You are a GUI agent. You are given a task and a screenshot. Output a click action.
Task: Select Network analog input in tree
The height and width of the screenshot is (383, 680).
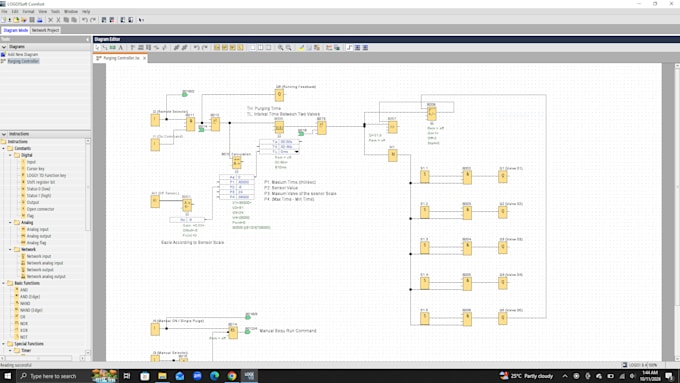[45, 263]
